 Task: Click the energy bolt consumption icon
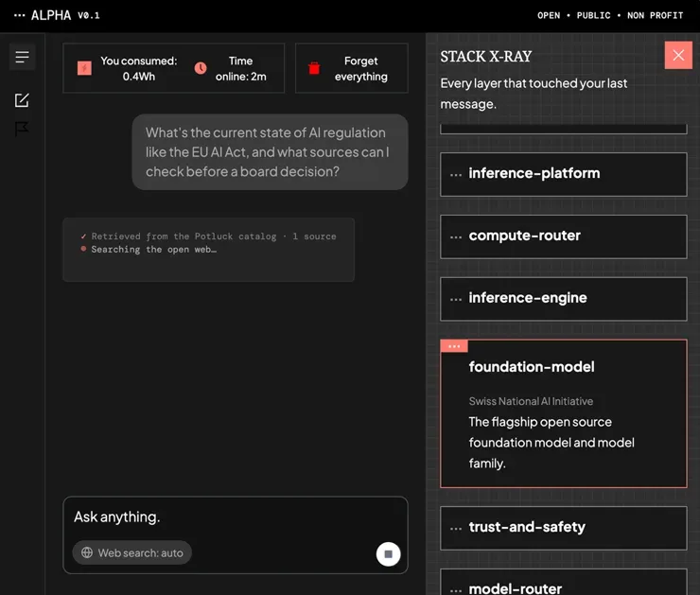pos(84,68)
